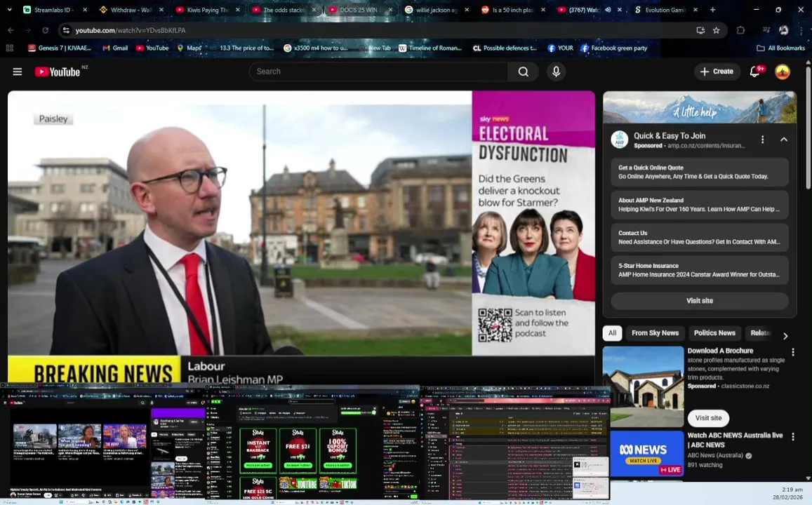Open Facebook green party bookmark

click(x=614, y=48)
